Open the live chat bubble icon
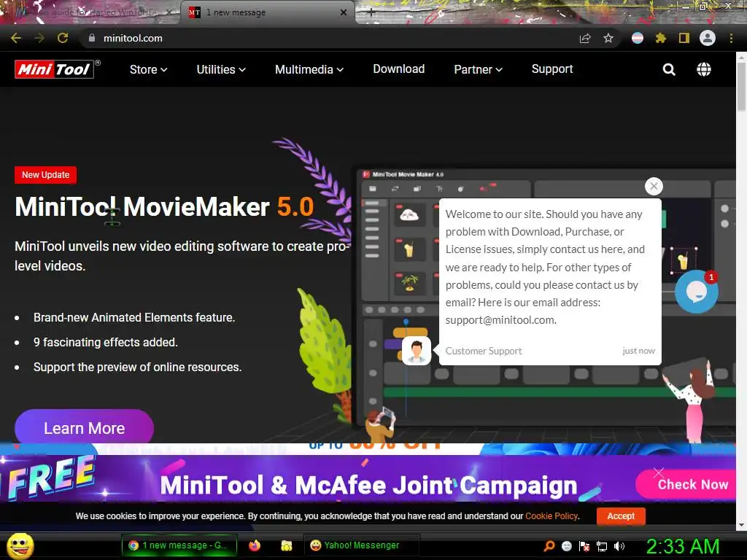This screenshot has height=560, width=747. pos(696,292)
